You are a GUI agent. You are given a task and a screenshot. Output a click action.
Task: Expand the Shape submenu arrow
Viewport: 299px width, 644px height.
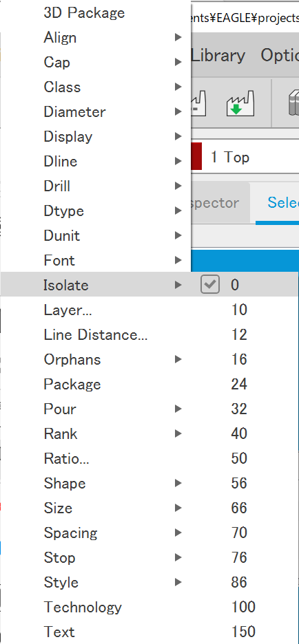click(178, 483)
